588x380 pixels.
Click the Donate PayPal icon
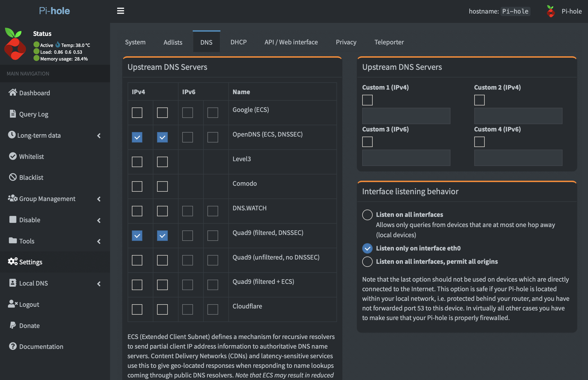[13, 325]
